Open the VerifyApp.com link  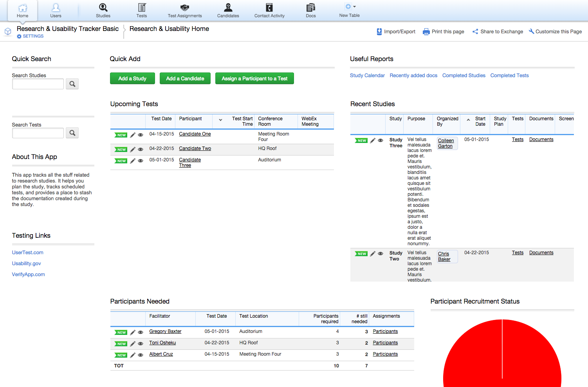tap(28, 275)
